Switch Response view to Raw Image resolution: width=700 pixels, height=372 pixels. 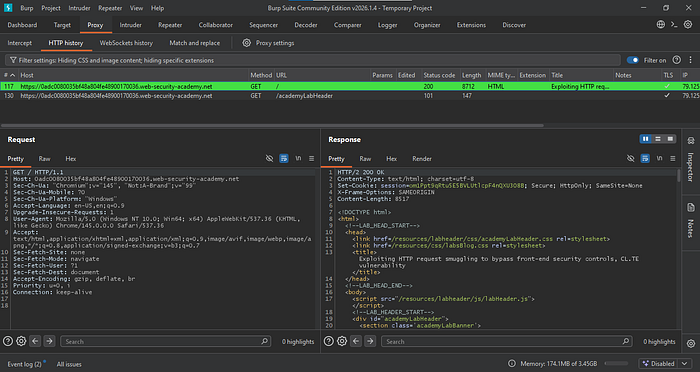pyautogui.click(x=365, y=159)
